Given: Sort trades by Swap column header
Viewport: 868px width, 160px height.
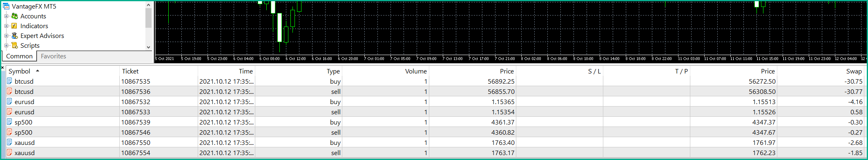Looking at the screenshot, I should click(x=854, y=71).
